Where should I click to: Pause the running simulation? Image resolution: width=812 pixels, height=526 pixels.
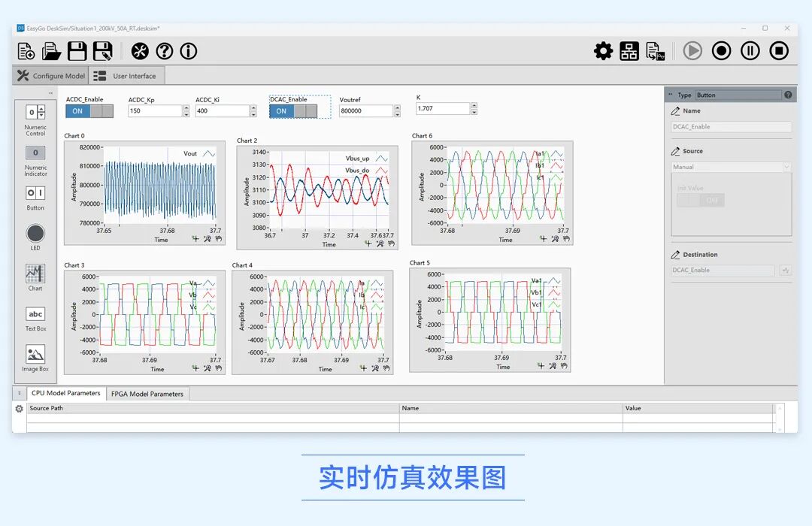tap(750, 51)
